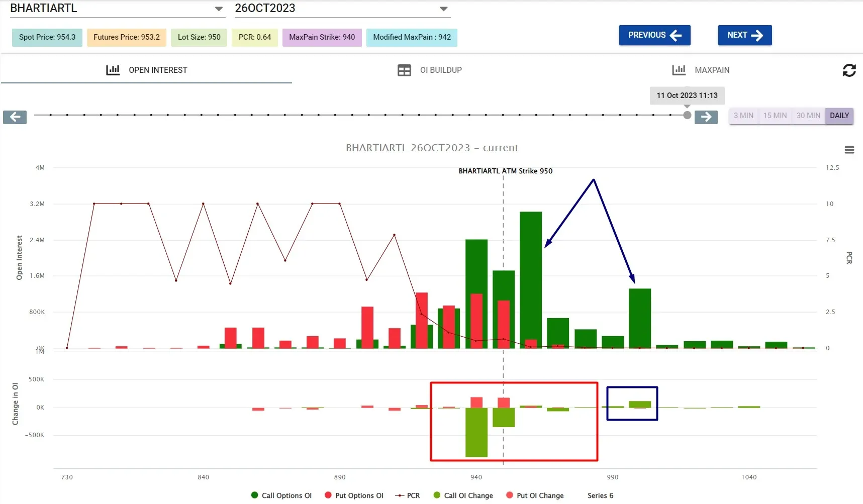The image size is (863, 504).
Task: Toggle Series 6 legend entry
Action: (600, 495)
